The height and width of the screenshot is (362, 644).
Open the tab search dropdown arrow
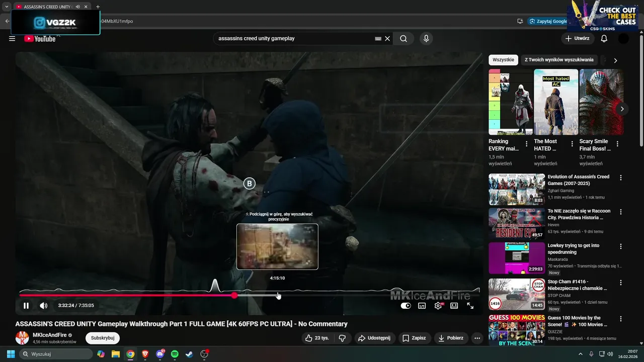coord(7,7)
